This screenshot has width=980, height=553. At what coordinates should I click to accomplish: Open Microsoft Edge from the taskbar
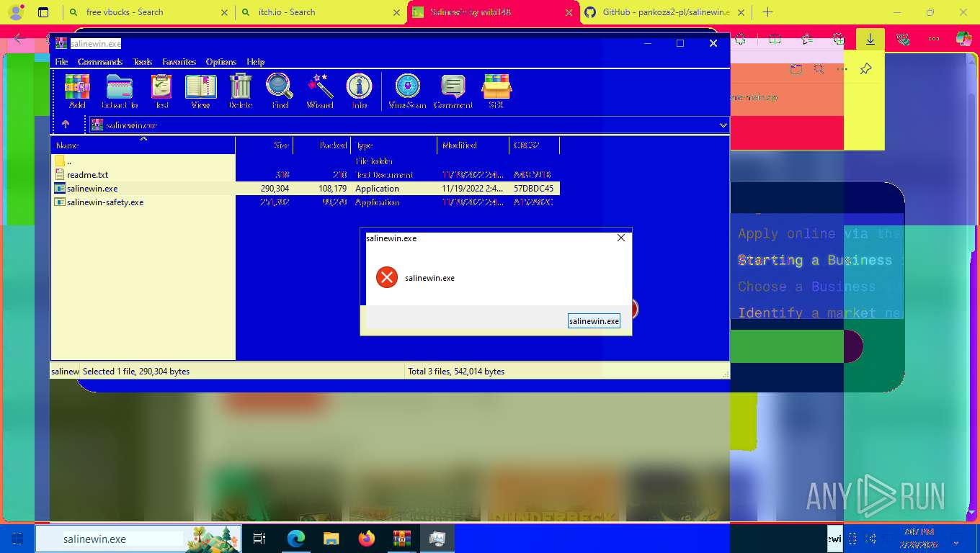[x=296, y=539]
